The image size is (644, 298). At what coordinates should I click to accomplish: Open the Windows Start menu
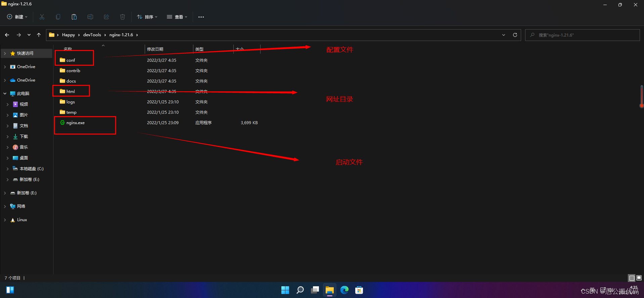point(285,290)
